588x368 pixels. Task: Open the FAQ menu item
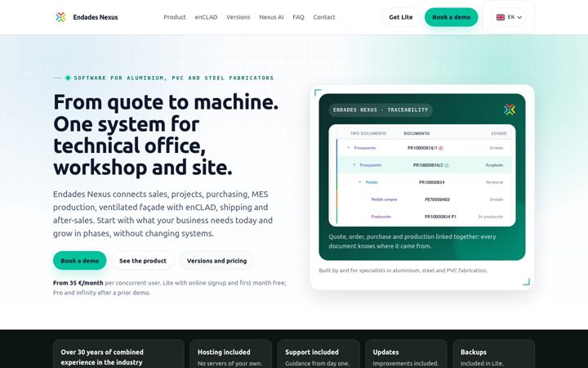pyautogui.click(x=298, y=17)
